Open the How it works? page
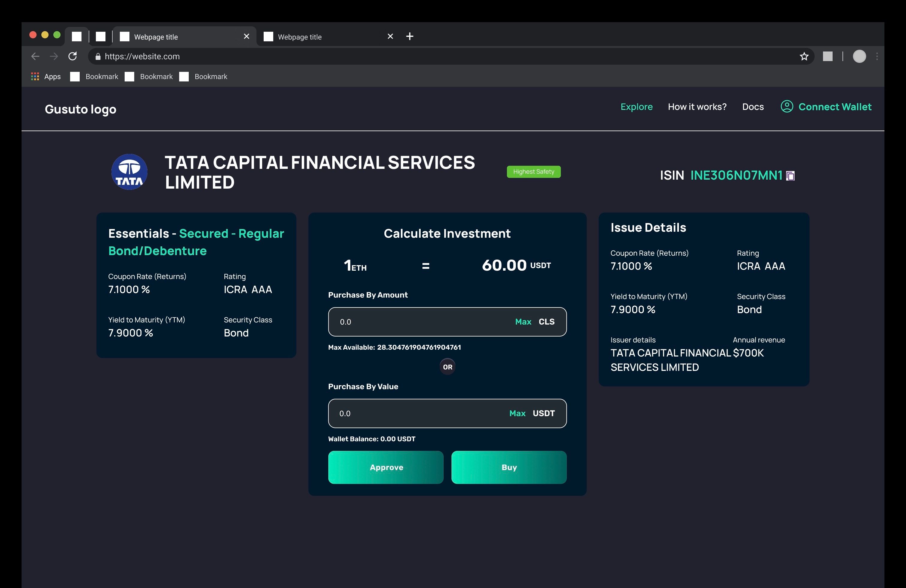 point(697,107)
